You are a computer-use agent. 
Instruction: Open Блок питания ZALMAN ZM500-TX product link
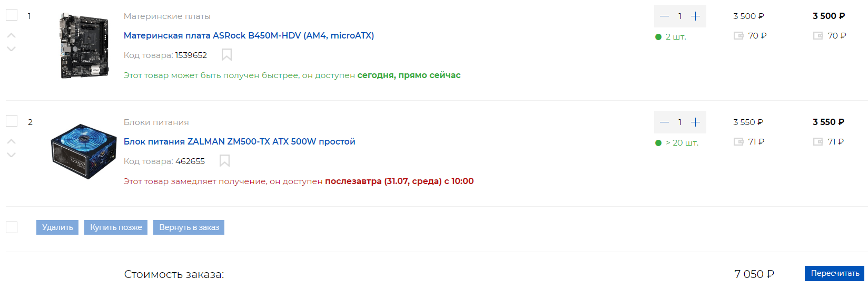[x=239, y=141]
